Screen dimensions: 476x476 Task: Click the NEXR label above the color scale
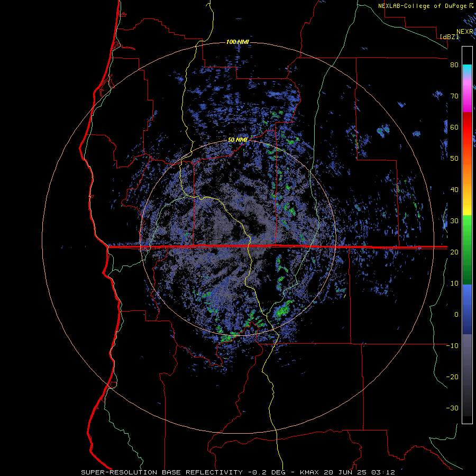(x=465, y=32)
